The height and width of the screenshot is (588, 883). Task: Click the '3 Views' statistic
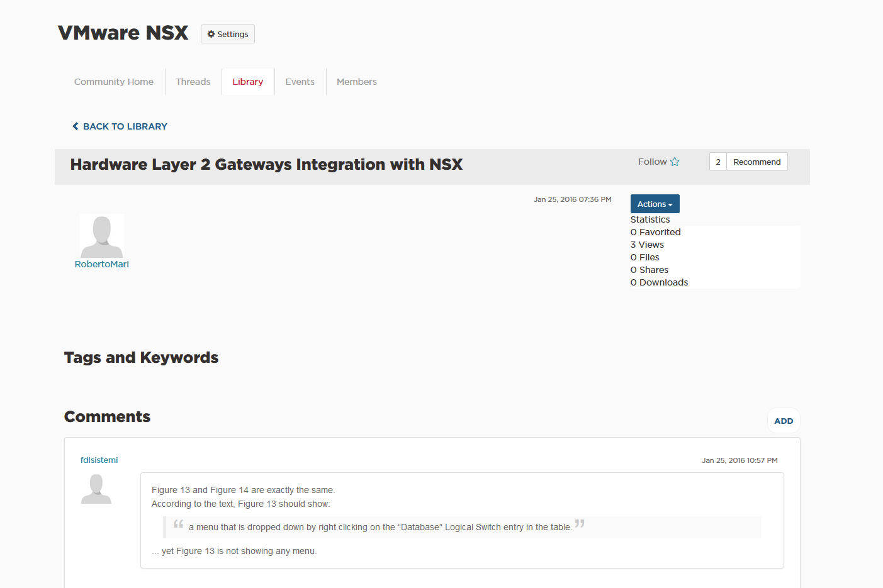[647, 245]
